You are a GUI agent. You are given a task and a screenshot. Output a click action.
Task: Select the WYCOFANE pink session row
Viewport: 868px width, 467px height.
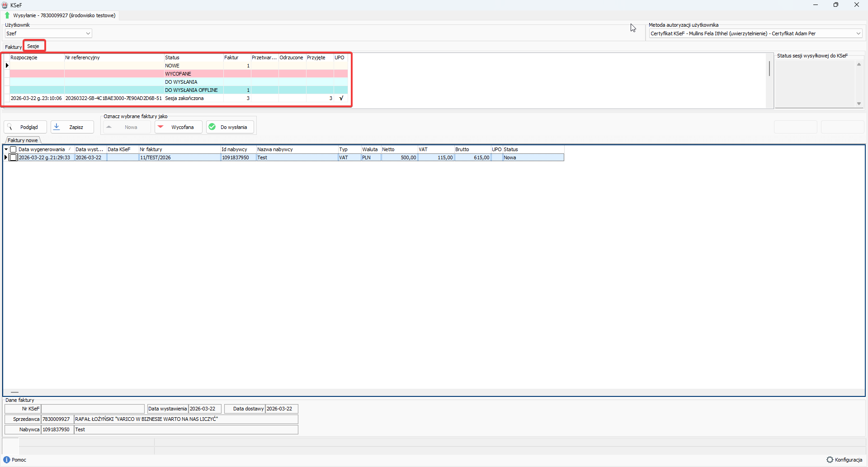click(178, 74)
